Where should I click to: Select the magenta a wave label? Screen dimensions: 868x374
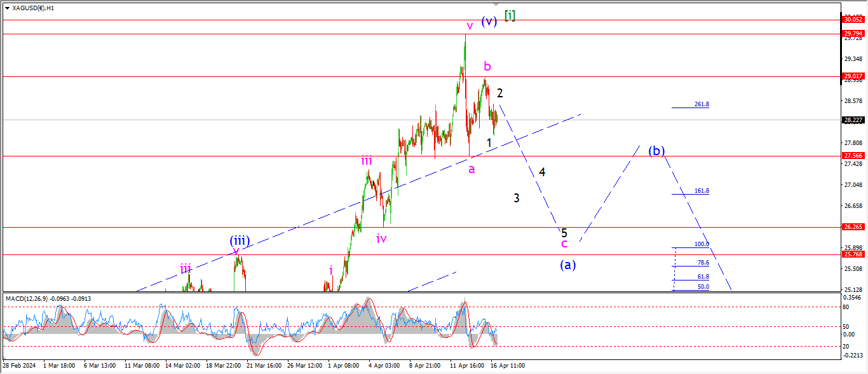point(471,169)
